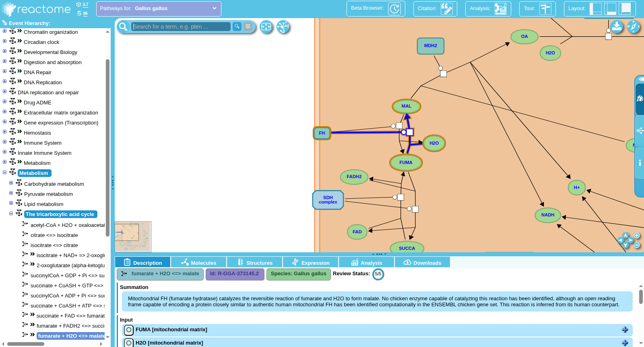Image resolution: width=644 pixels, height=347 pixels.
Task: Click the OA molecule node
Action: click(x=524, y=37)
